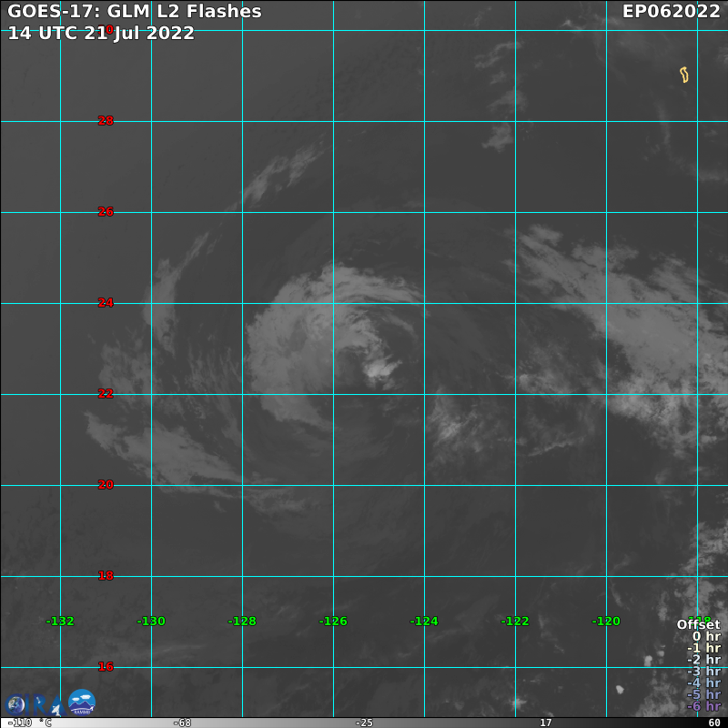The height and width of the screenshot is (728, 728).
Task: Click the -25 mark on the colorbar
Action: [x=364, y=723]
